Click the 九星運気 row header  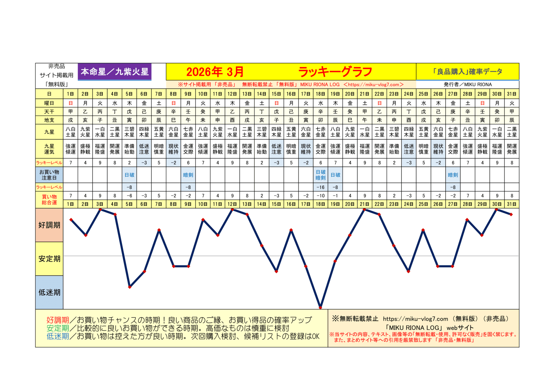(x=49, y=149)
